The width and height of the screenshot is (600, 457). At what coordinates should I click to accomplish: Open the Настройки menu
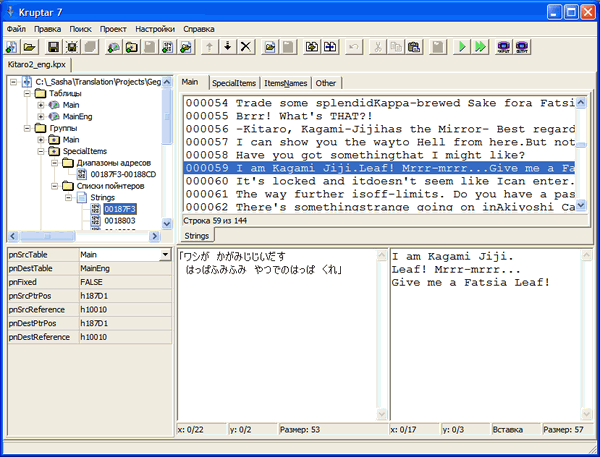[155, 29]
